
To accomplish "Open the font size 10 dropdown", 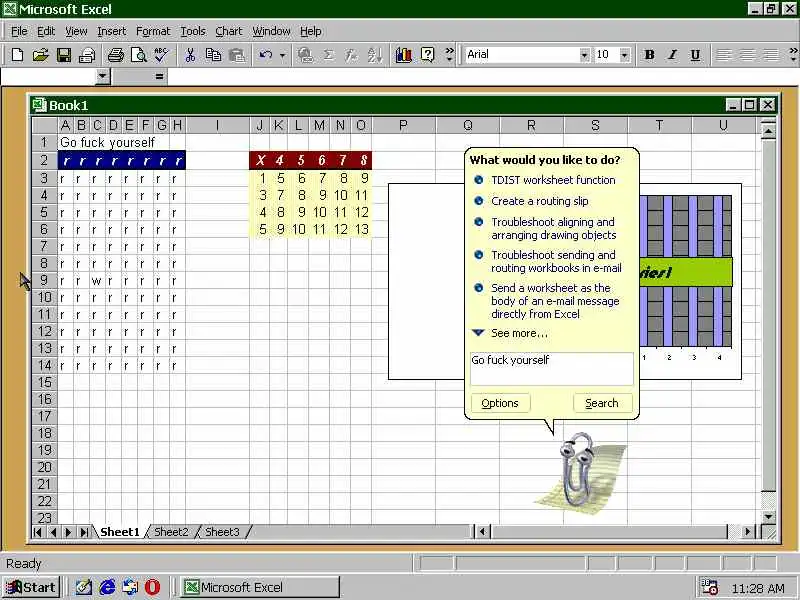I will pos(624,55).
